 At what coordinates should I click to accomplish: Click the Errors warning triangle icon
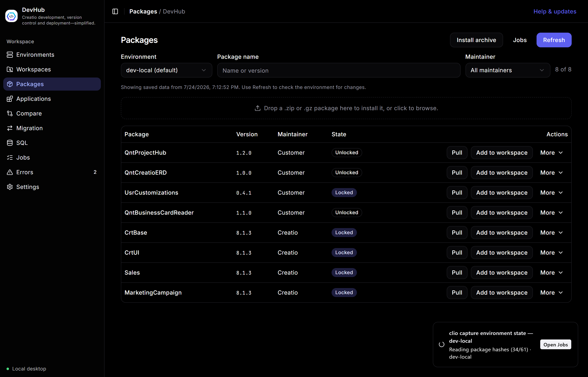click(x=10, y=172)
